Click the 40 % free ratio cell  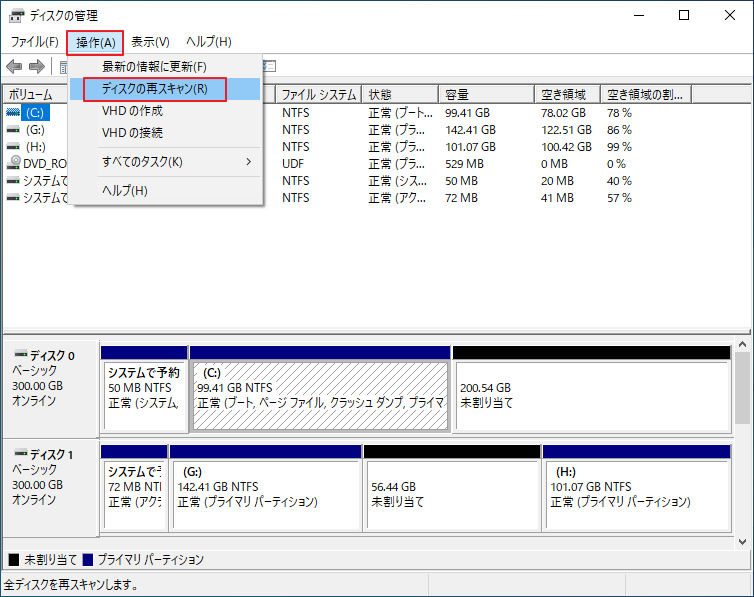619,181
